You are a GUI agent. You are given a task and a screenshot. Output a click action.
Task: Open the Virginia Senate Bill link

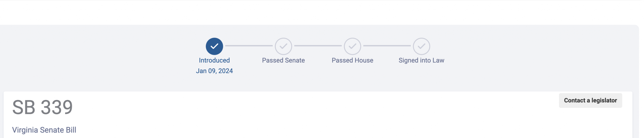[x=44, y=130]
